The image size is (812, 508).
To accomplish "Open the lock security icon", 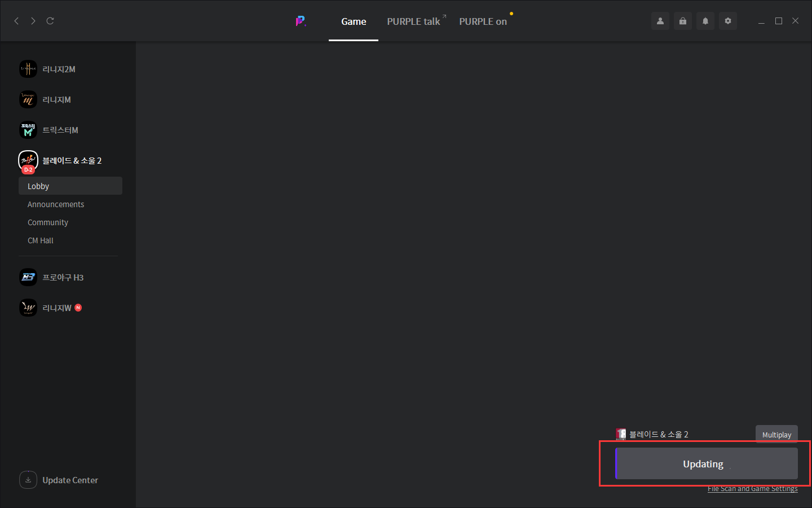I will [683, 21].
